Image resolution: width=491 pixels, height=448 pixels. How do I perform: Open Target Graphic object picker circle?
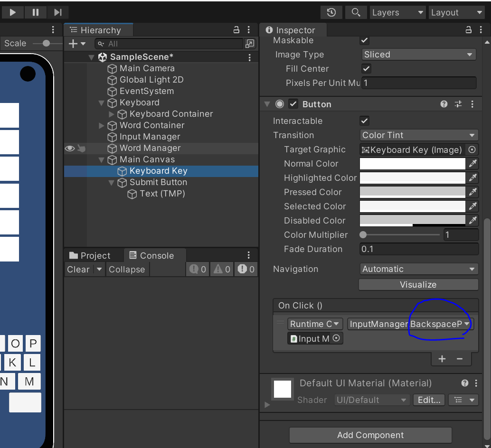(x=472, y=150)
